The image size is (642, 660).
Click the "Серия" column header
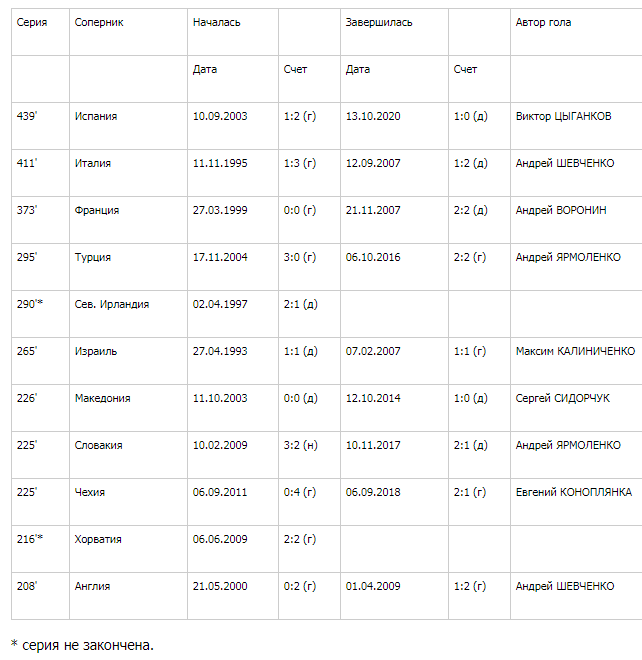pos(30,22)
